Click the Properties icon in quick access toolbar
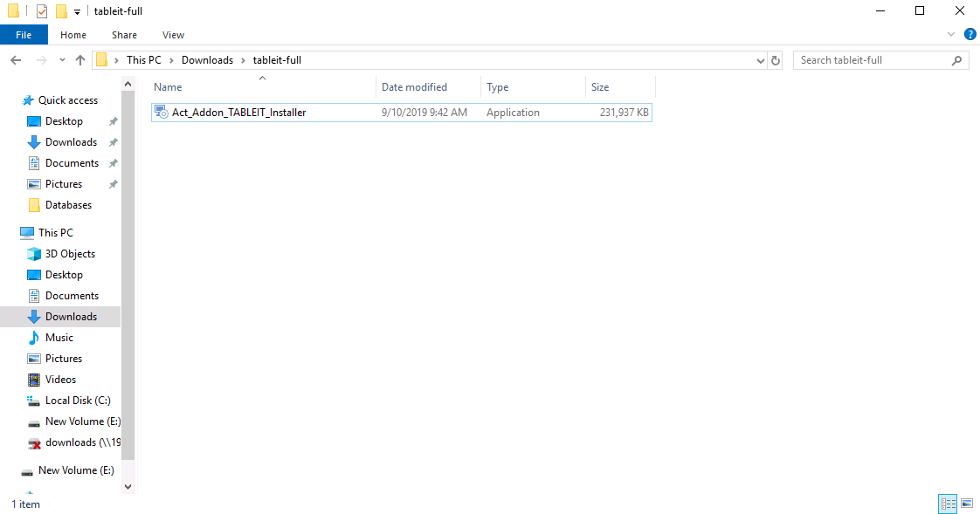Screen dimensions: 980x514 (41, 11)
